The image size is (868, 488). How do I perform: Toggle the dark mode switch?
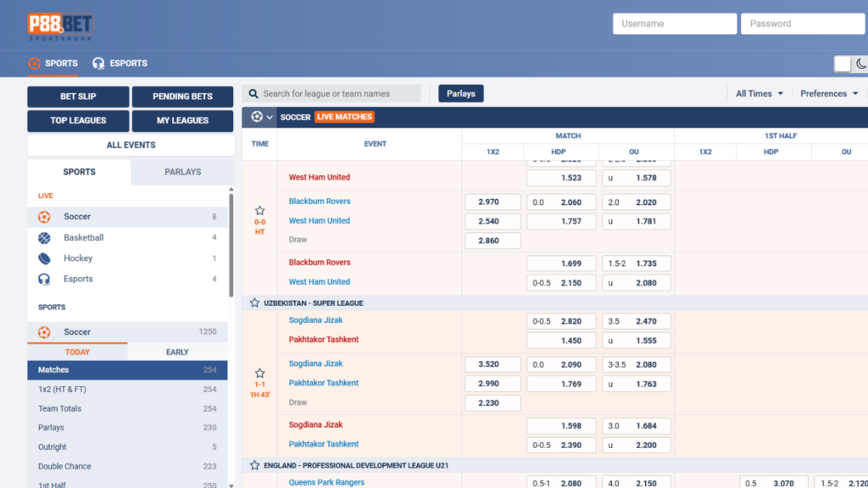pyautogui.click(x=851, y=64)
